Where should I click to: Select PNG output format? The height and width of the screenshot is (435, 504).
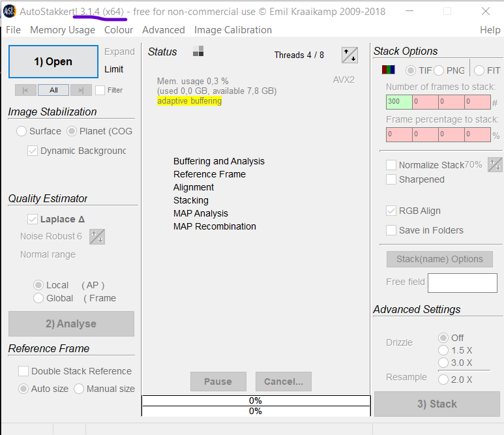pos(439,70)
